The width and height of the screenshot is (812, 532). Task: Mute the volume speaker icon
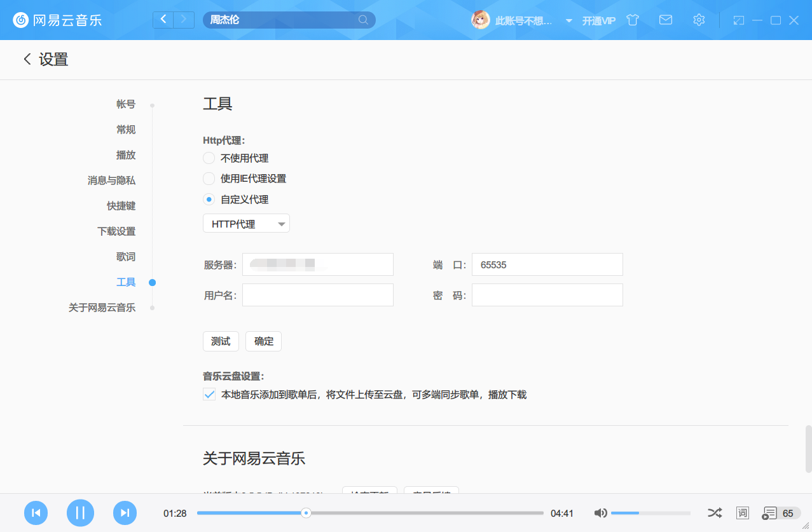click(x=600, y=513)
